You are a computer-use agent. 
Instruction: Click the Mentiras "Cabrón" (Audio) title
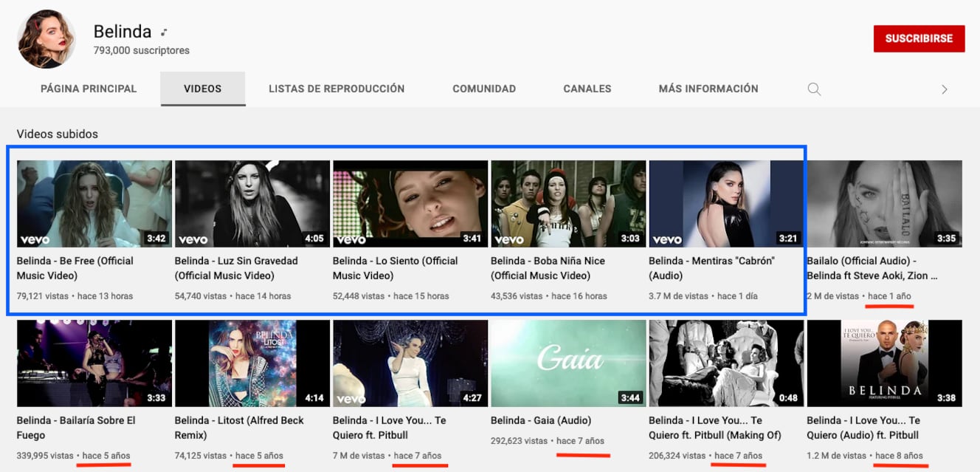pos(711,268)
